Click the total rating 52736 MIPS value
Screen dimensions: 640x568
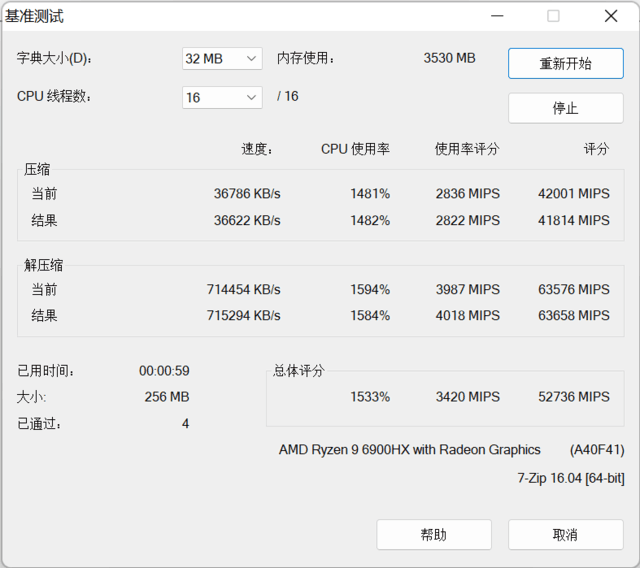tap(573, 396)
